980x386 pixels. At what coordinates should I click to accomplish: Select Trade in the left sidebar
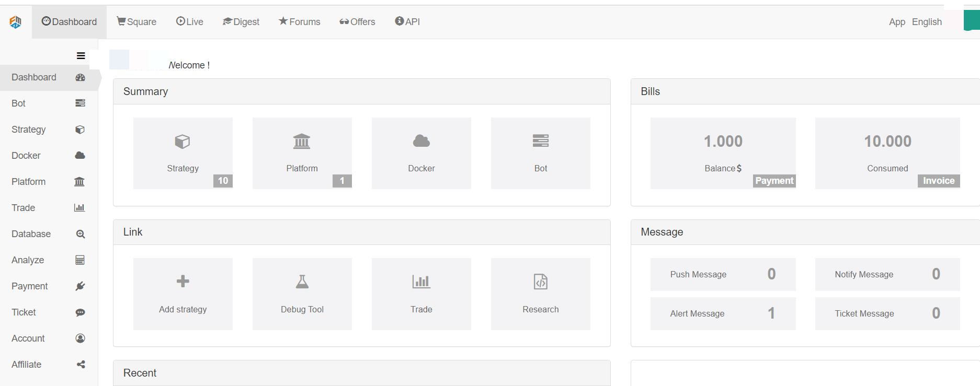coord(49,208)
